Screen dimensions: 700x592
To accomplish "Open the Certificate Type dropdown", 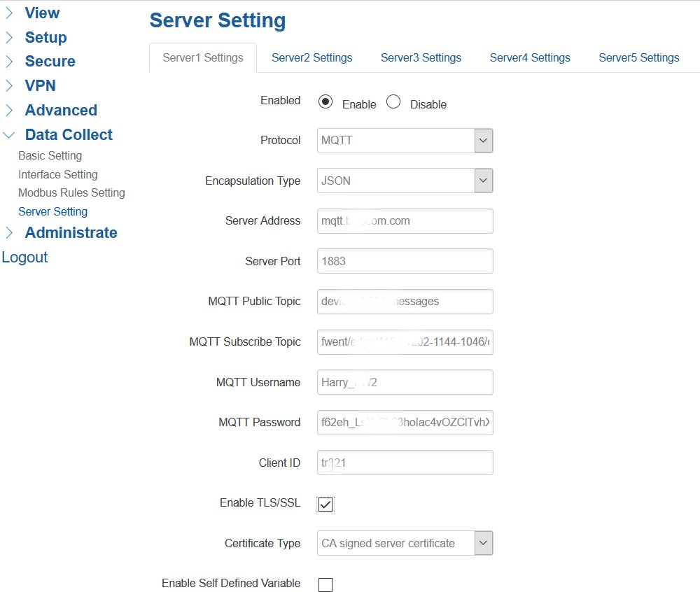I will coord(483,543).
